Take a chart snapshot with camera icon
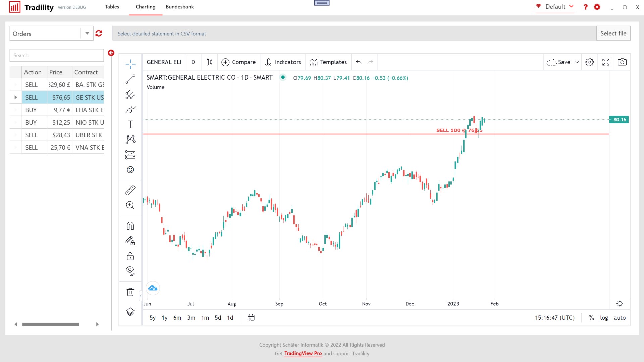Viewport: 644px width, 362px height. [x=622, y=62]
